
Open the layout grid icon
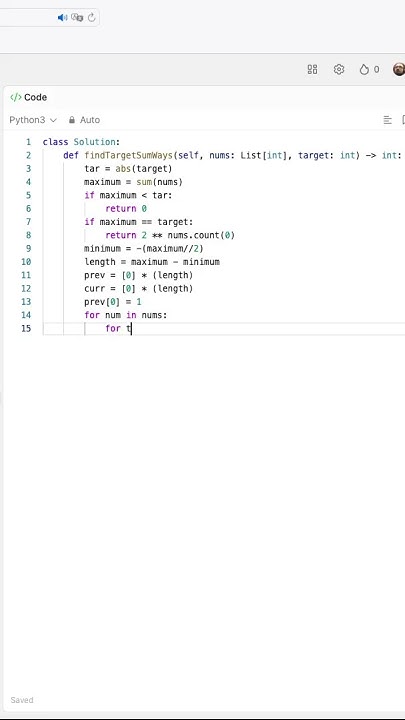pyautogui.click(x=312, y=69)
